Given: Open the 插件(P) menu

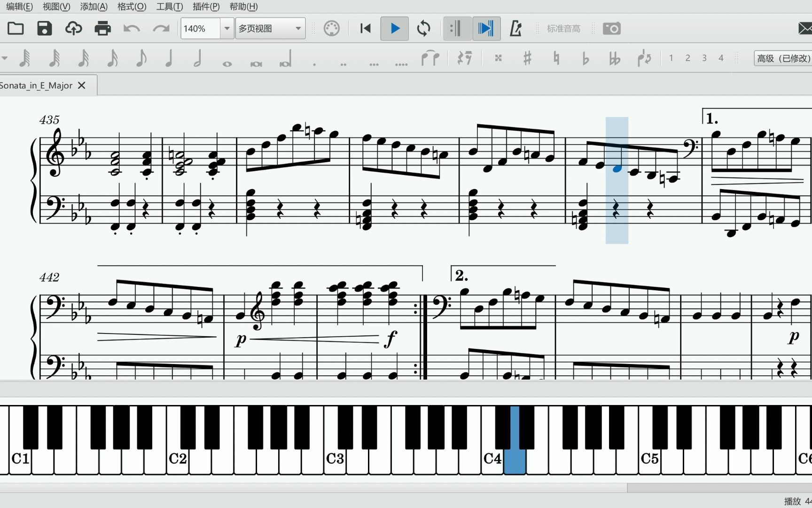Looking at the screenshot, I should click(x=206, y=7).
